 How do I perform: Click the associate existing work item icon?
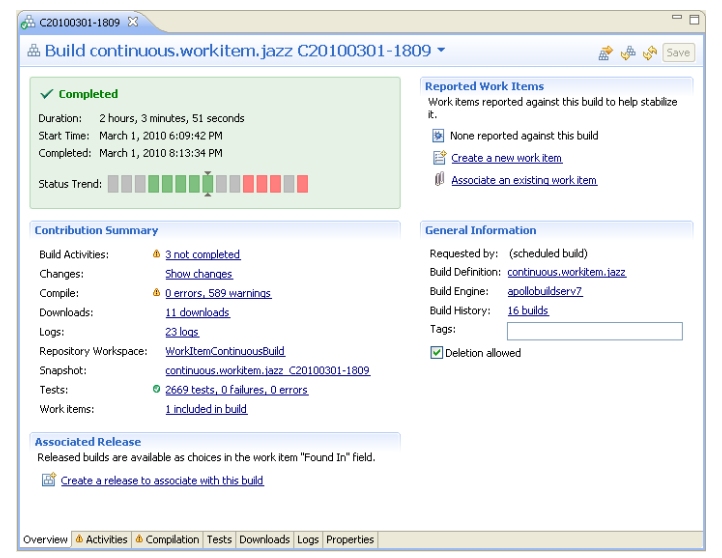coord(438,180)
